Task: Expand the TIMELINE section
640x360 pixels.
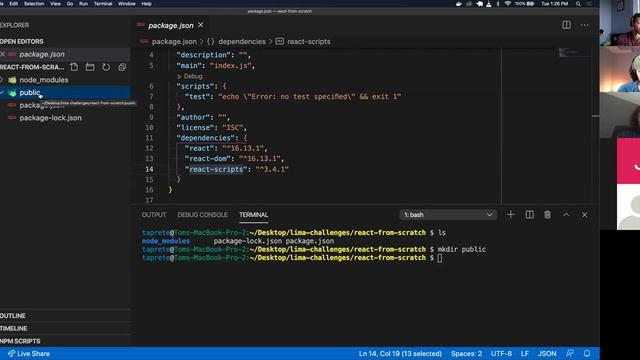Action: 14,329
